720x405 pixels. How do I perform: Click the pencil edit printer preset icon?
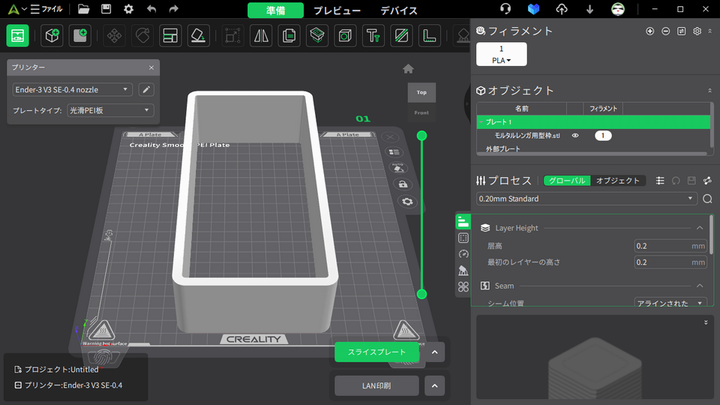point(147,90)
